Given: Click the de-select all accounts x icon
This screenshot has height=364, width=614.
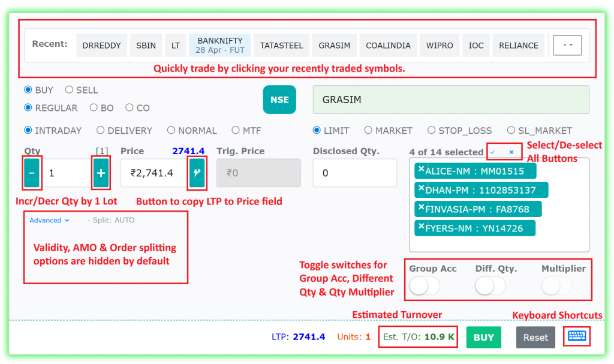Looking at the screenshot, I should pyautogui.click(x=511, y=152).
